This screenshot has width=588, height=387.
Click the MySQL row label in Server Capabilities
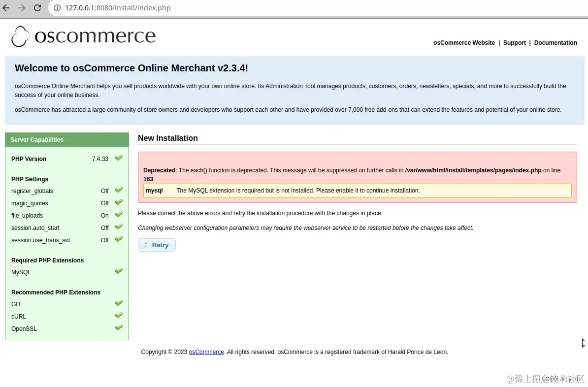point(21,272)
